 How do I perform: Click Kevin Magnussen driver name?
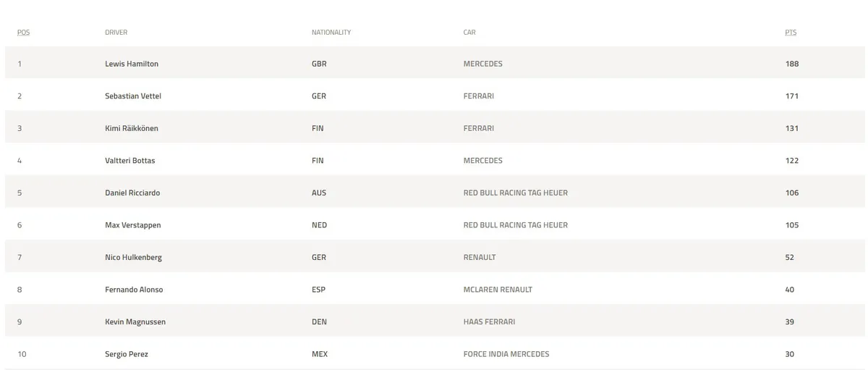pos(135,322)
